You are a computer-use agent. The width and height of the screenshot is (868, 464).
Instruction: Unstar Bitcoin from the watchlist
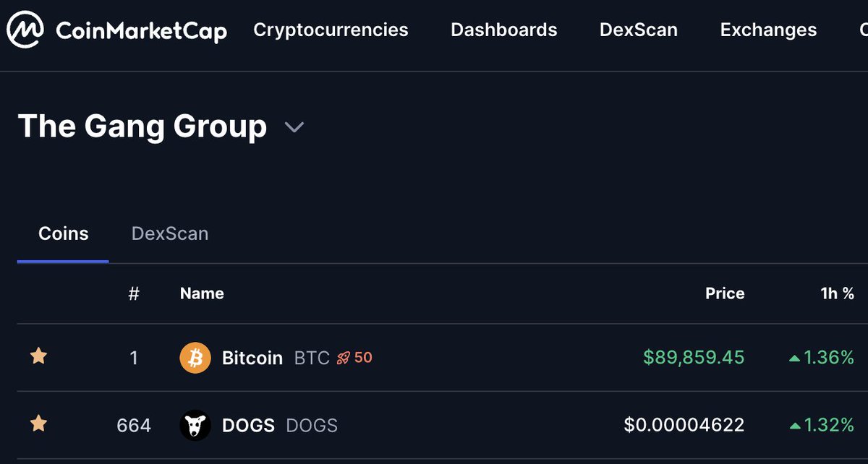coord(38,356)
